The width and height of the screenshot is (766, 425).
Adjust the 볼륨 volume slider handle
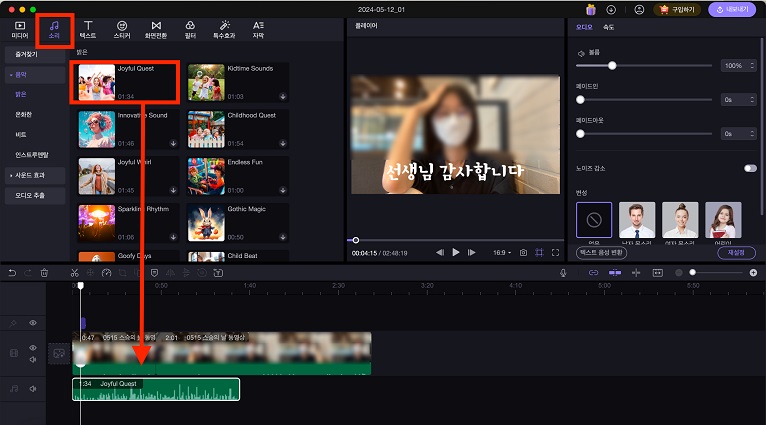[612, 65]
